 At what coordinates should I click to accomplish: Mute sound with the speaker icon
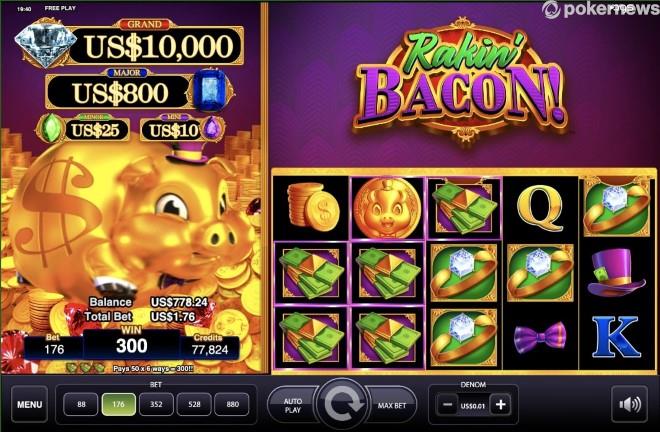point(629,405)
